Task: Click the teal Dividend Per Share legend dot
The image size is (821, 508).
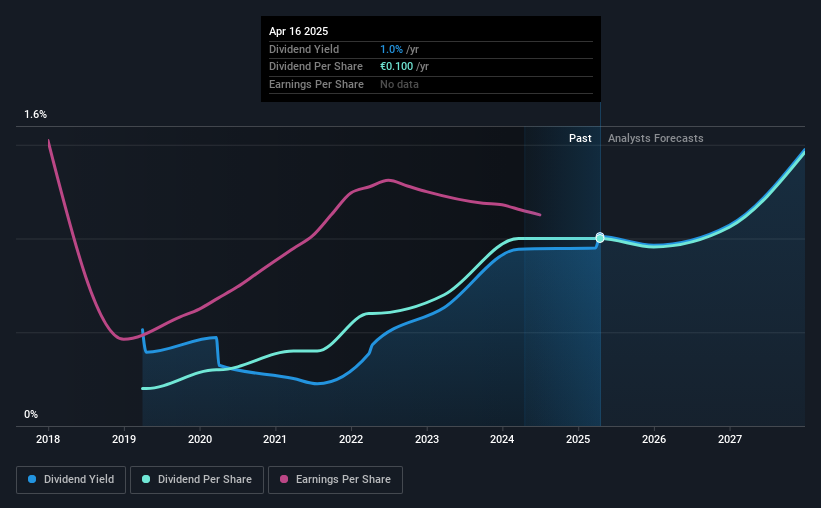Action: [146, 479]
